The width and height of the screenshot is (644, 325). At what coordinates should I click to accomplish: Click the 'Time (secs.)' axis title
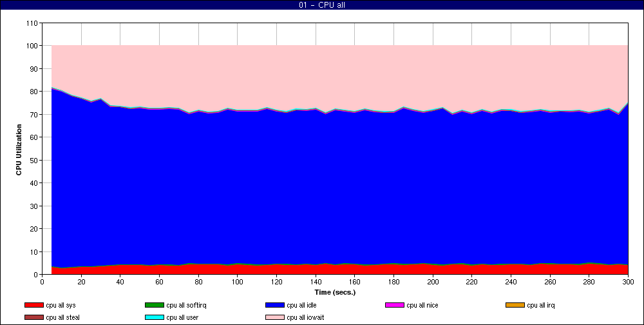tap(335, 293)
